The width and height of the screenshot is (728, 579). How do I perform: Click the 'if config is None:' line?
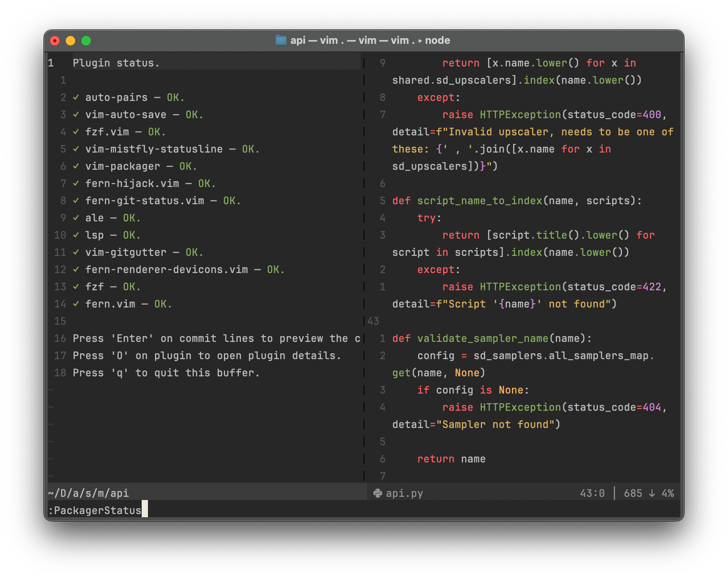[474, 390]
